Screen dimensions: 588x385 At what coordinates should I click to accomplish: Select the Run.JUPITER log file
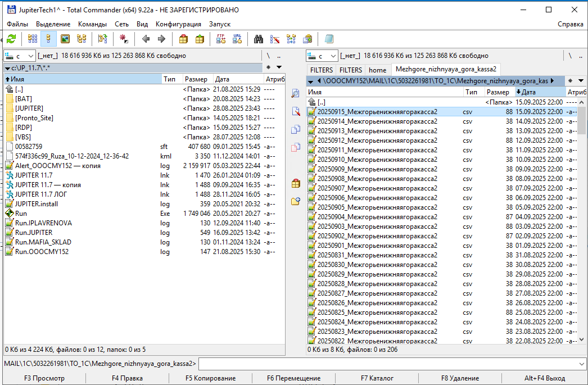pyautogui.click(x=34, y=232)
